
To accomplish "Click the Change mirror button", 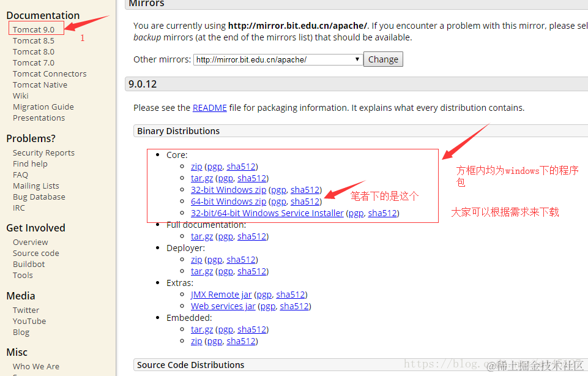I will (383, 59).
